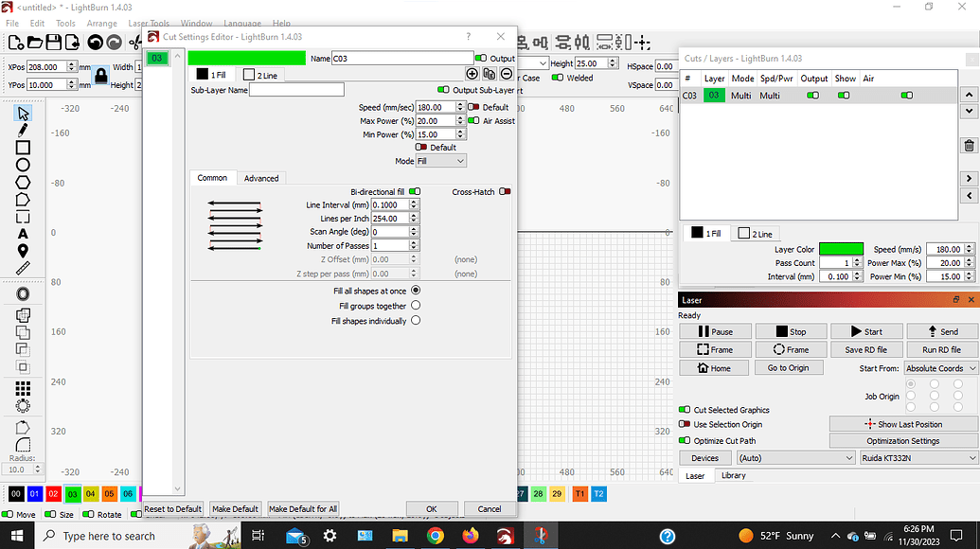980x549 pixels.
Task: Select Fill groups together option
Action: point(416,306)
